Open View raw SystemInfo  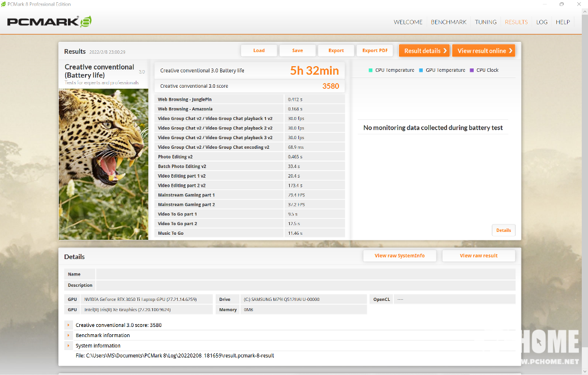[x=400, y=256]
